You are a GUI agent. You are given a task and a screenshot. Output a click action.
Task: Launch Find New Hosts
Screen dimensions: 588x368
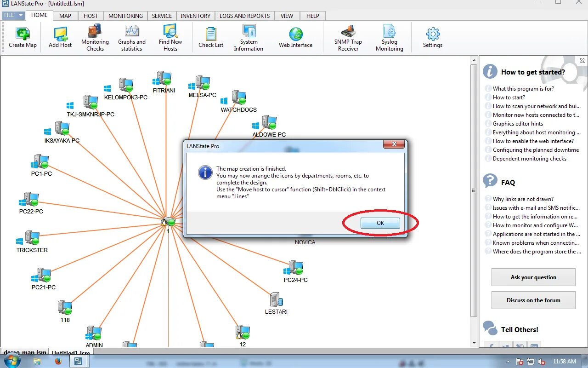pyautogui.click(x=170, y=38)
